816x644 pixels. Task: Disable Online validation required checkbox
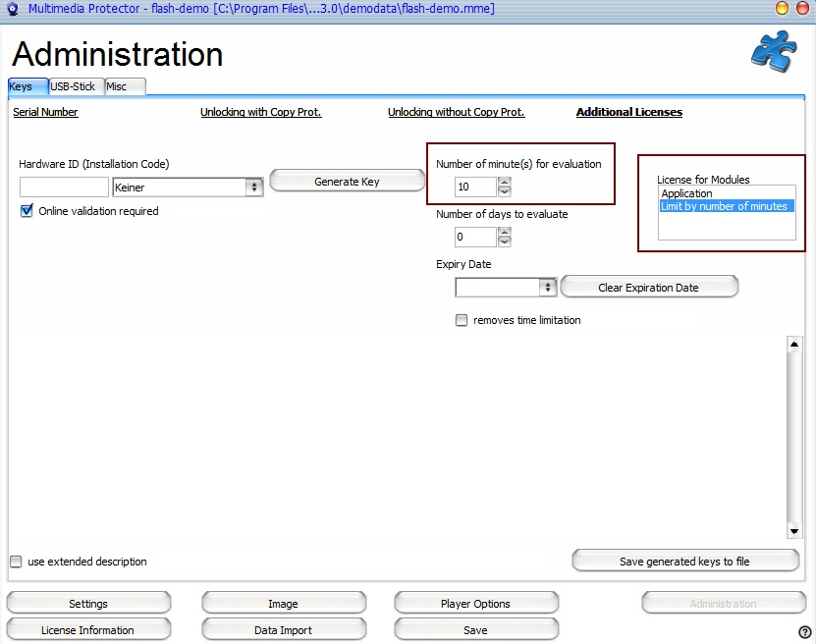click(x=27, y=211)
